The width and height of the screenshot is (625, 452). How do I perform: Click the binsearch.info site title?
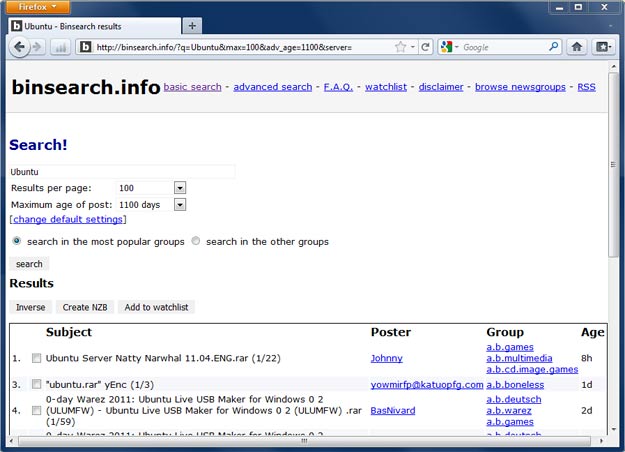[86, 87]
